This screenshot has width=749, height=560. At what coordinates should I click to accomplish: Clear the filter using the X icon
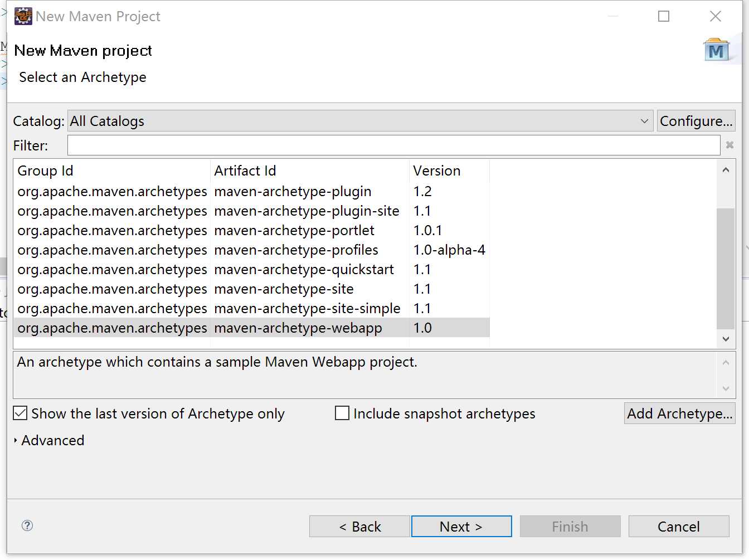point(729,145)
